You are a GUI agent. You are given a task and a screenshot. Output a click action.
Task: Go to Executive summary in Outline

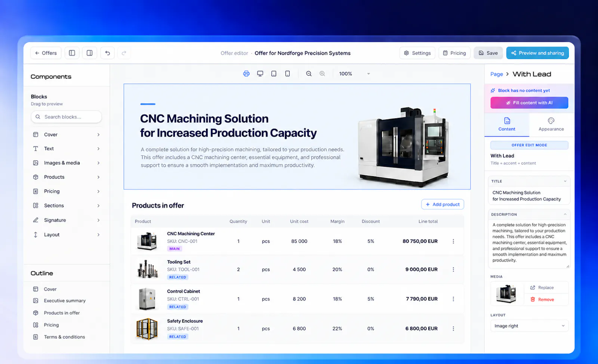pyautogui.click(x=64, y=301)
